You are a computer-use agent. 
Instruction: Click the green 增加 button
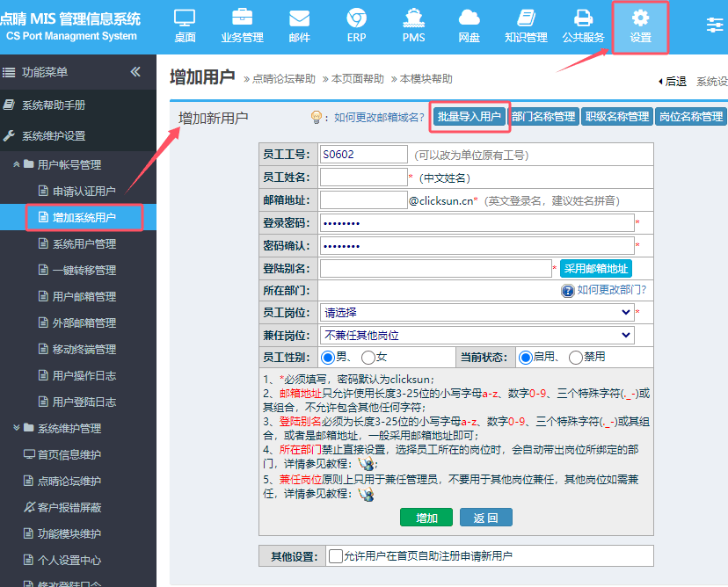pyautogui.click(x=426, y=518)
